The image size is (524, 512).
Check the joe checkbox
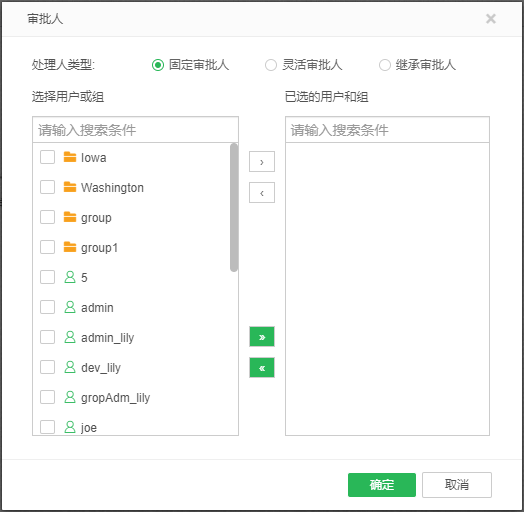tap(47, 427)
